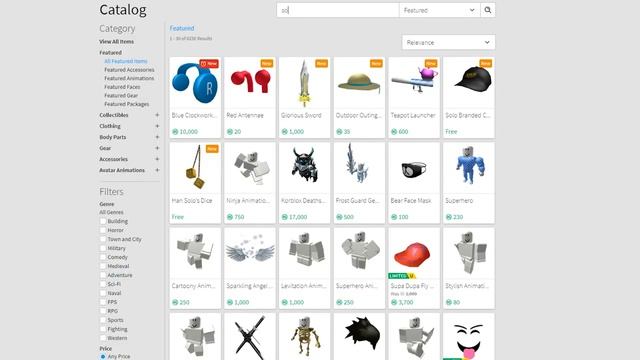Open the Superhero package thumbnail
The image size is (640, 360).
[469, 168]
